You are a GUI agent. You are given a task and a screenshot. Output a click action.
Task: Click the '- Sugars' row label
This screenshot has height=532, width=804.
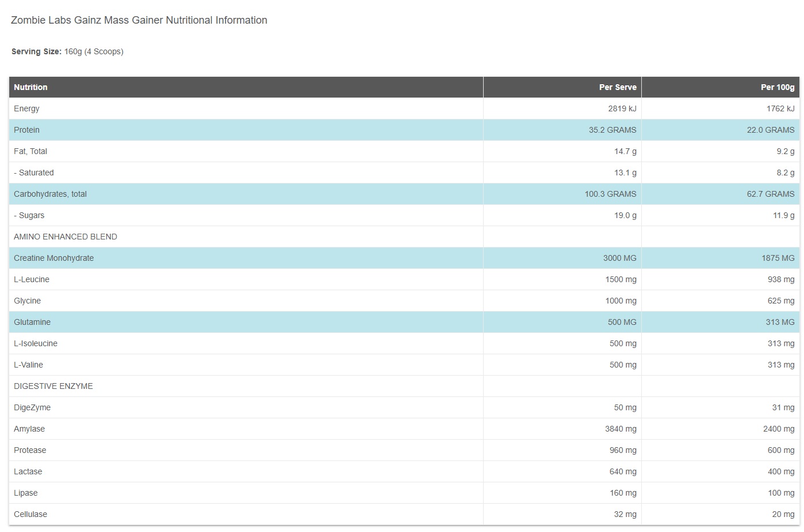tap(29, 215)
